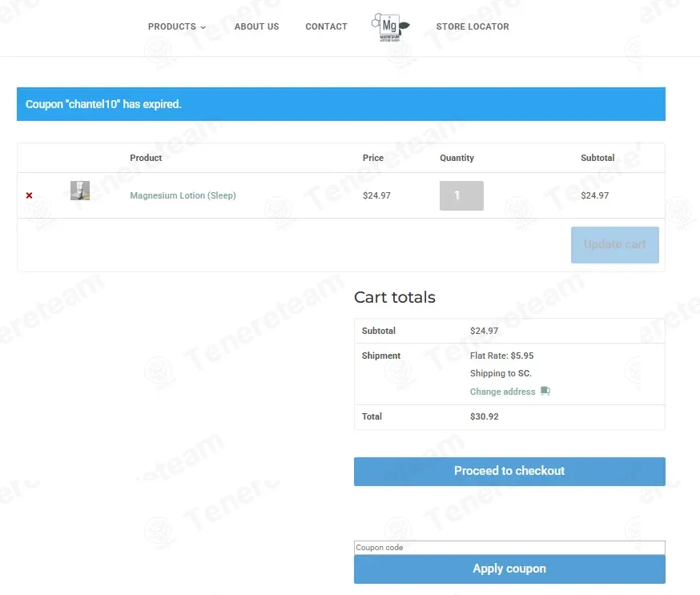Click the $30.92 total amount

[x=485, y=416]
